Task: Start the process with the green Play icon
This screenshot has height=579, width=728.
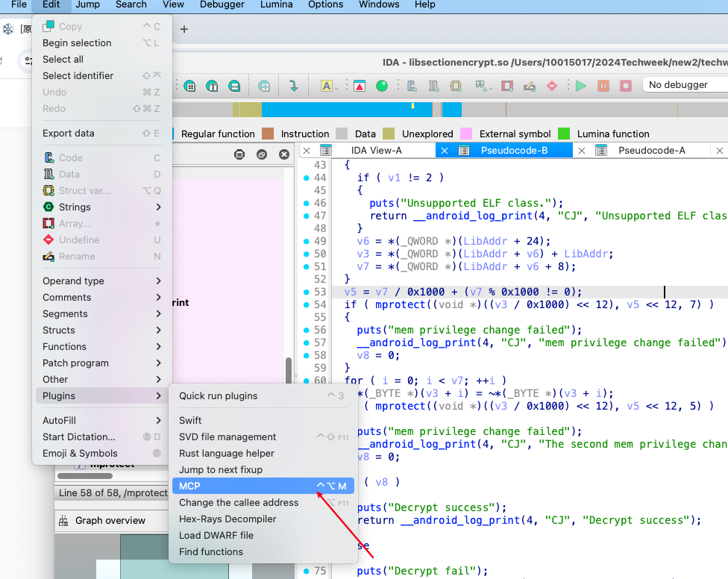Action: click(581, 84)
